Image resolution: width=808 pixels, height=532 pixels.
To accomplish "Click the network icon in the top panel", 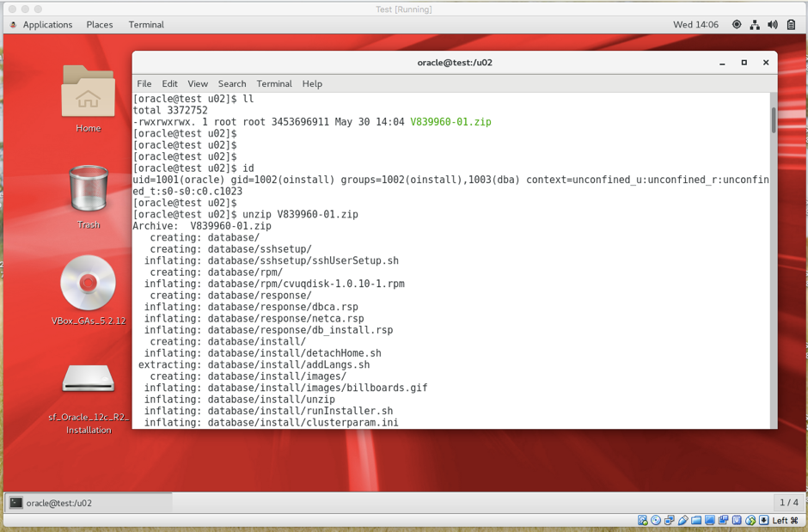I will (x=754, y=25).
